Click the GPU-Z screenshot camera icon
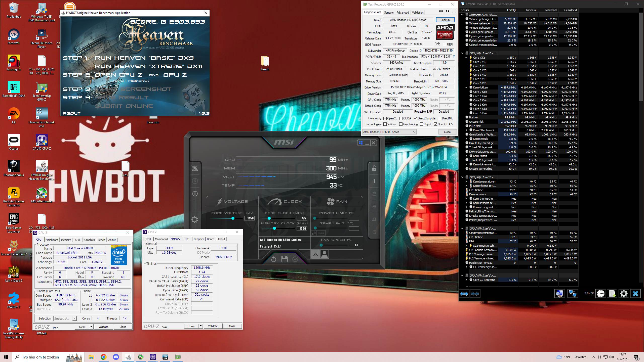644x362 pixels. [441, 11]
